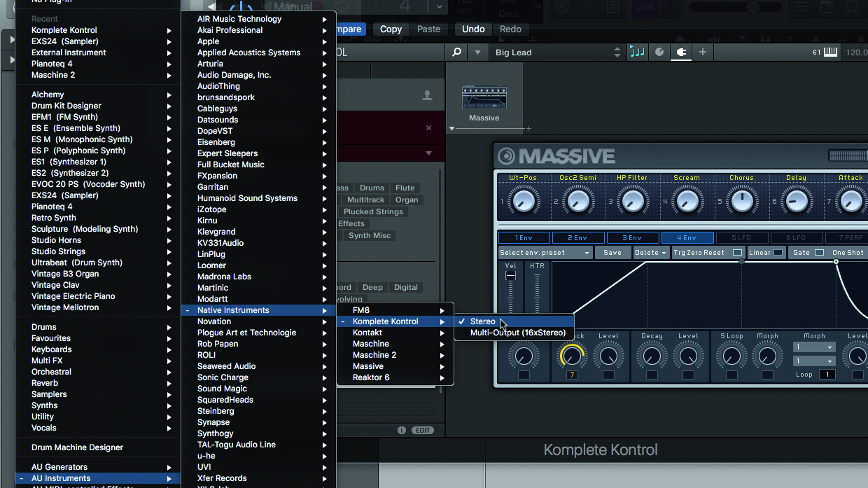This screenshot has width=868, height=488.
Task: Open the dropdown arrow beside the search icon
Action: point(478,53)
